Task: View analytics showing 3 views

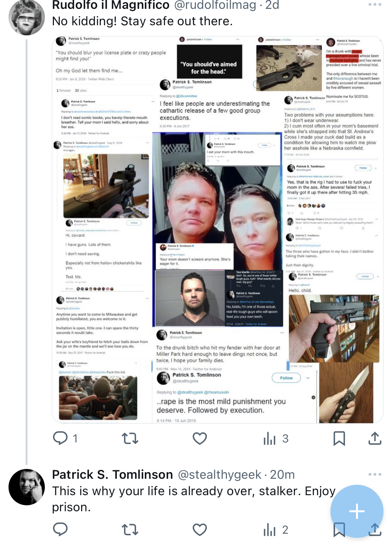Action: click(x=276, y=438)
